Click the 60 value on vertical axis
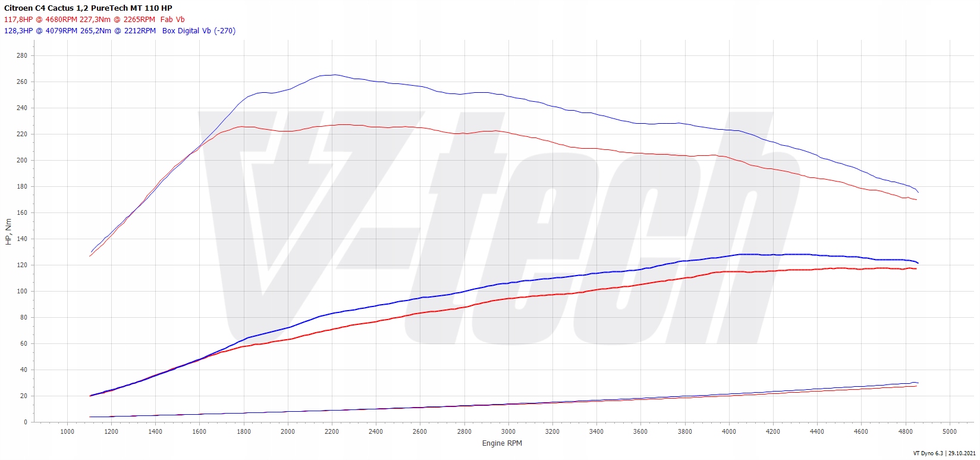The image size is (980, 460). 24,344
